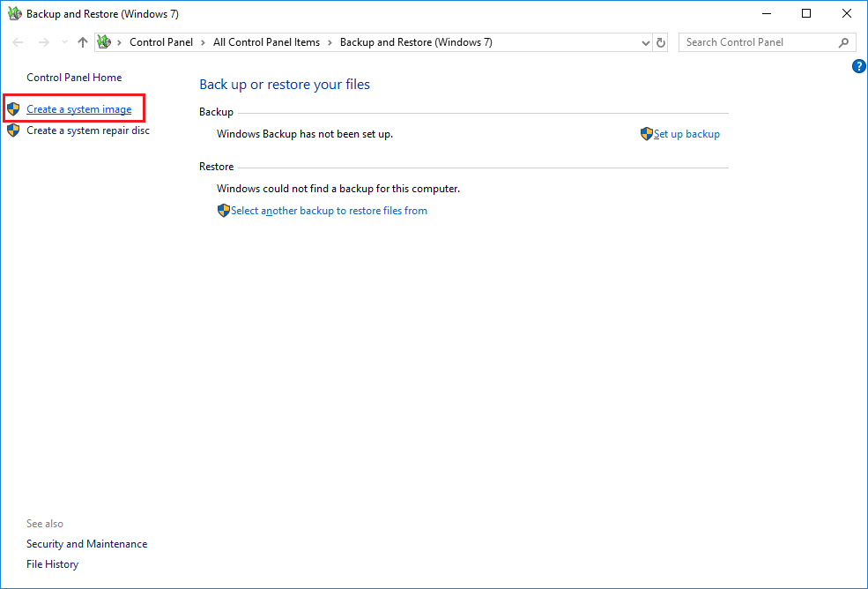Open Control Panel Home link

pos(74,78)
